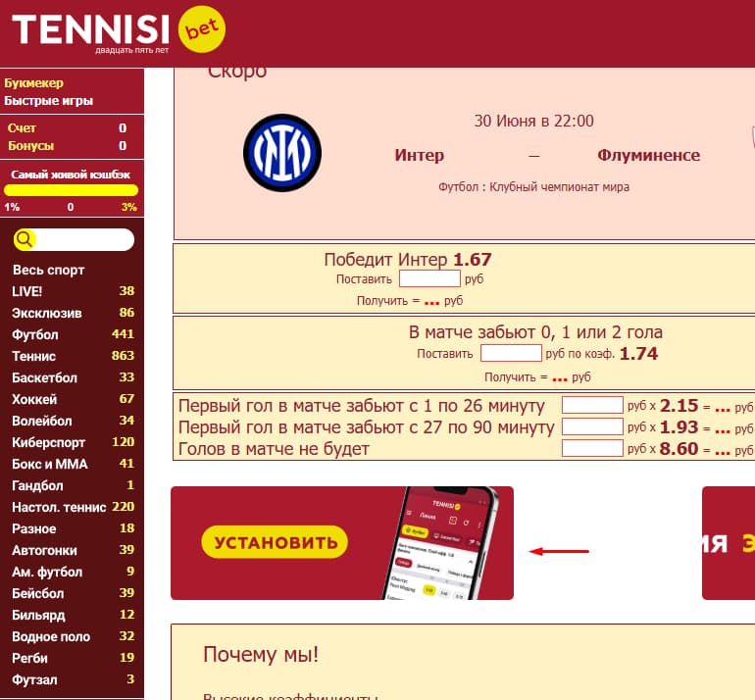Viewport: 755px width, 700px height.
Task: Open the Ам. футбол category
Action: (73, 572)
